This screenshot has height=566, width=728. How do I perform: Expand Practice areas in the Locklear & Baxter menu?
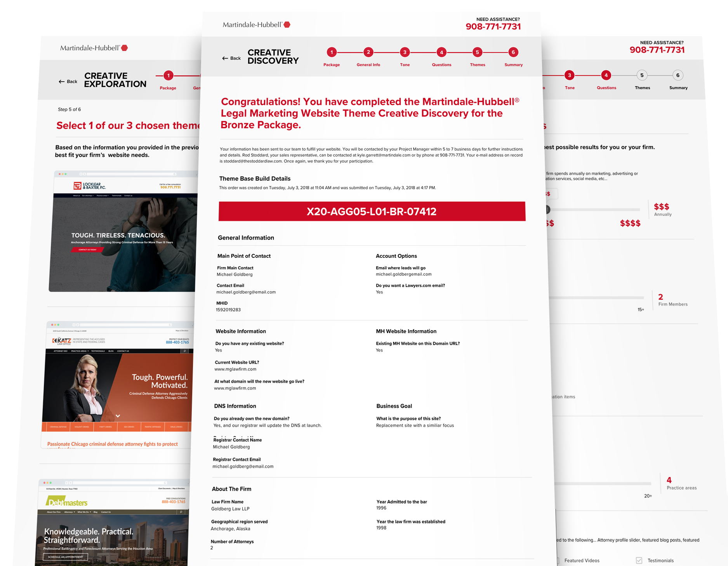coord(103,196)
